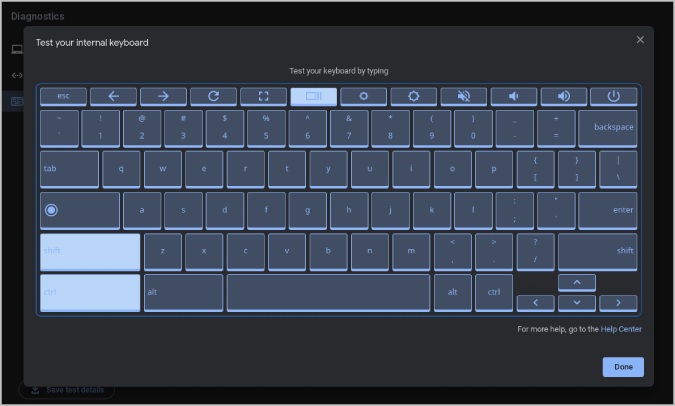Click the enter key
Image resolution: width=675 pixels, height=406 pixels.
pos(608,210)
